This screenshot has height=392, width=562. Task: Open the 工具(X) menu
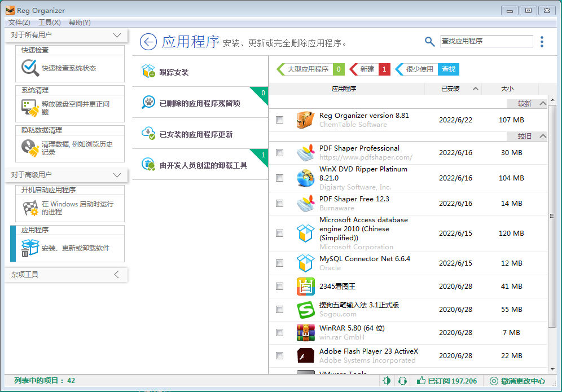tap(50, 23)
